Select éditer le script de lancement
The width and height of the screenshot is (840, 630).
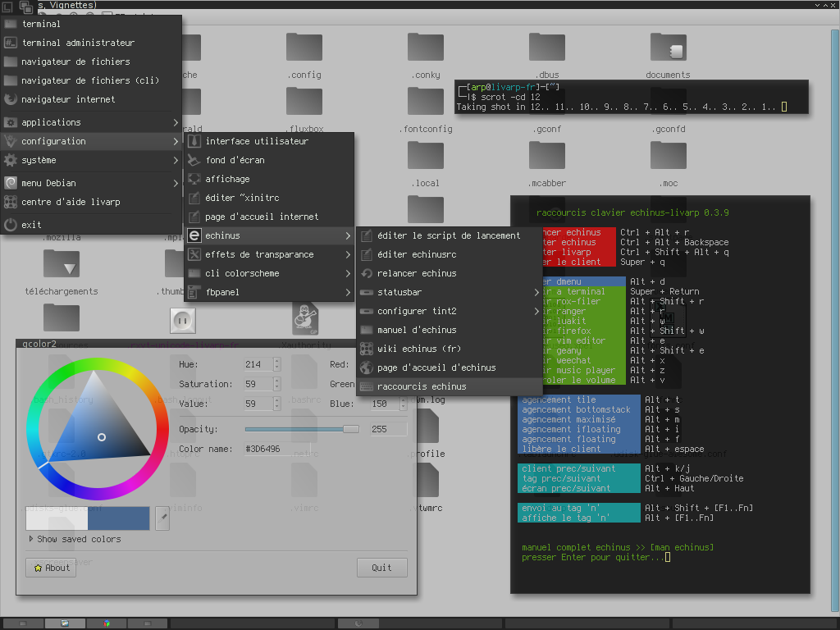pos(450,235)
